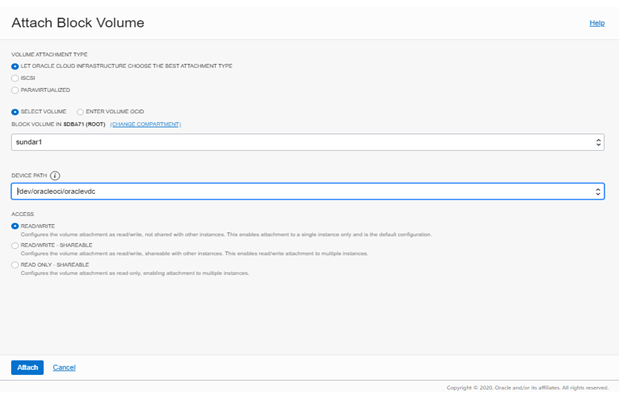The width and height of the screenshot is (620, 395).
Task: Choose the ISCSI attachment type
Action: point(15,78)
